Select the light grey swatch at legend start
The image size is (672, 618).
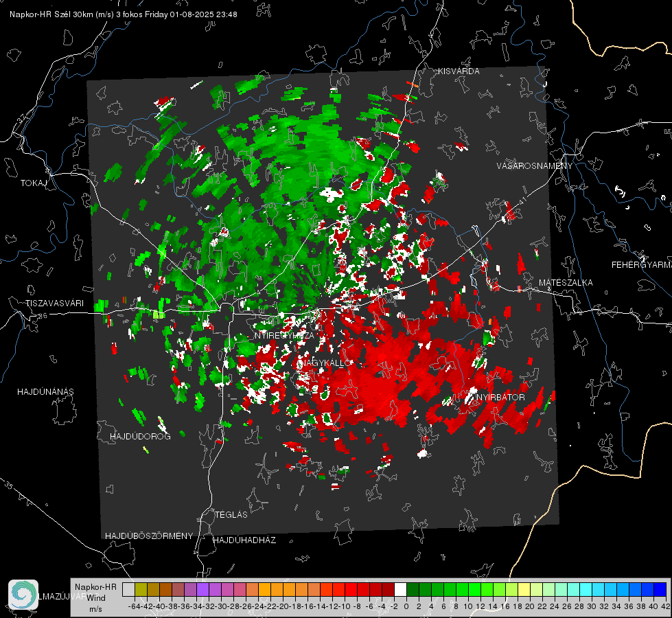click(128, 589)
